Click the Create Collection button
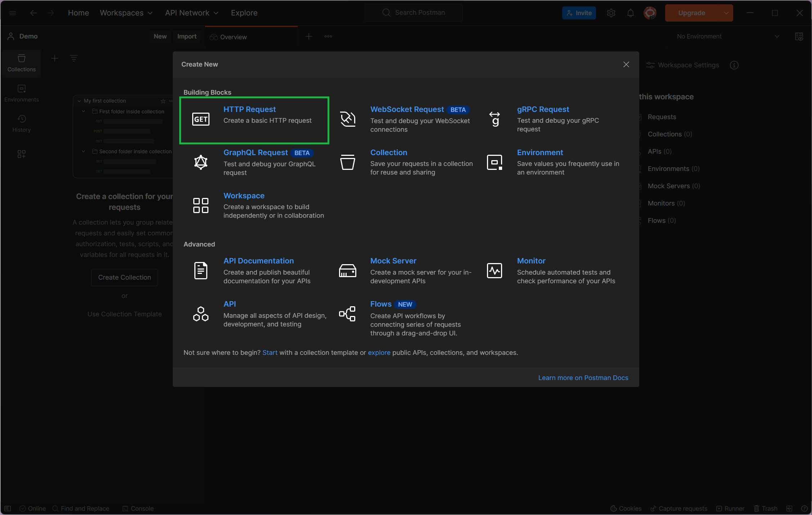The height and width of the screenshot is (515, 812). click(x=125, y=277)
